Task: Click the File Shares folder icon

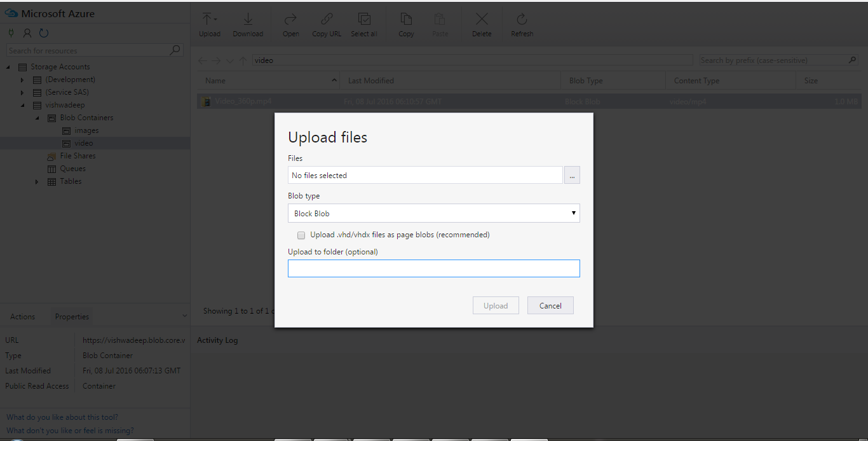Action: pos(52,156)
